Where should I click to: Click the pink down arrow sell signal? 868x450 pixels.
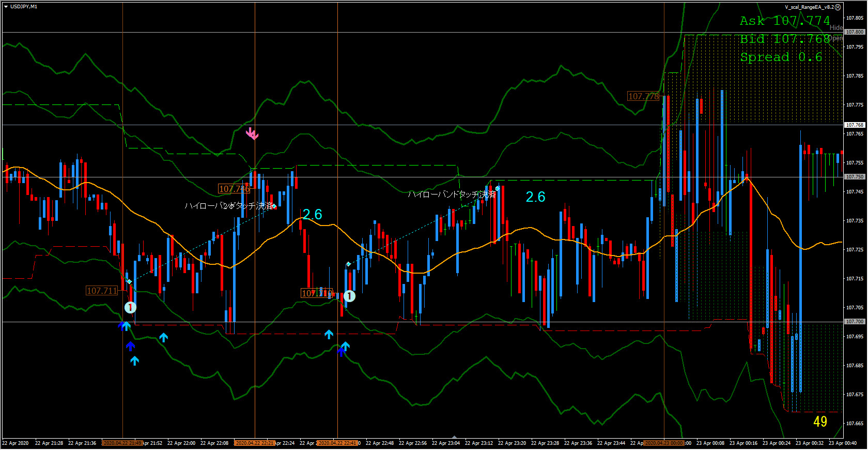coord(252,134)
